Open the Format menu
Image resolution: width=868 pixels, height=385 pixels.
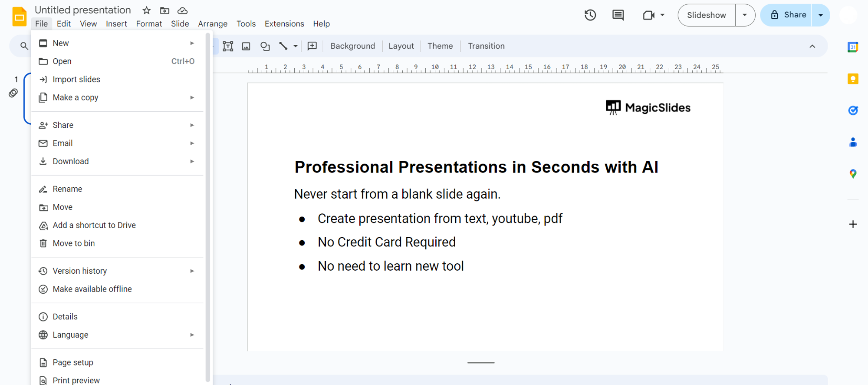tap(149, 24)
